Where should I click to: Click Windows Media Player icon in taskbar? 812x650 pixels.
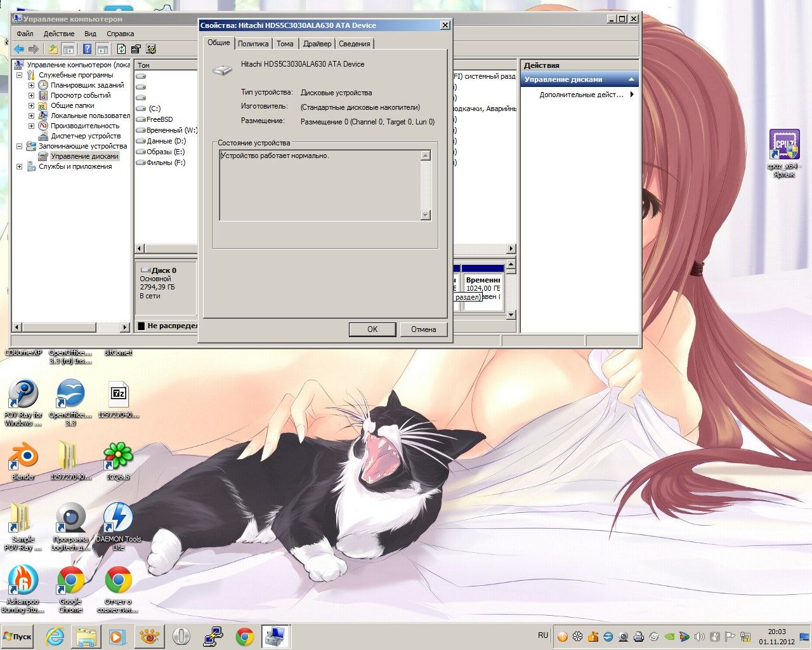click(x=117, y=637)
